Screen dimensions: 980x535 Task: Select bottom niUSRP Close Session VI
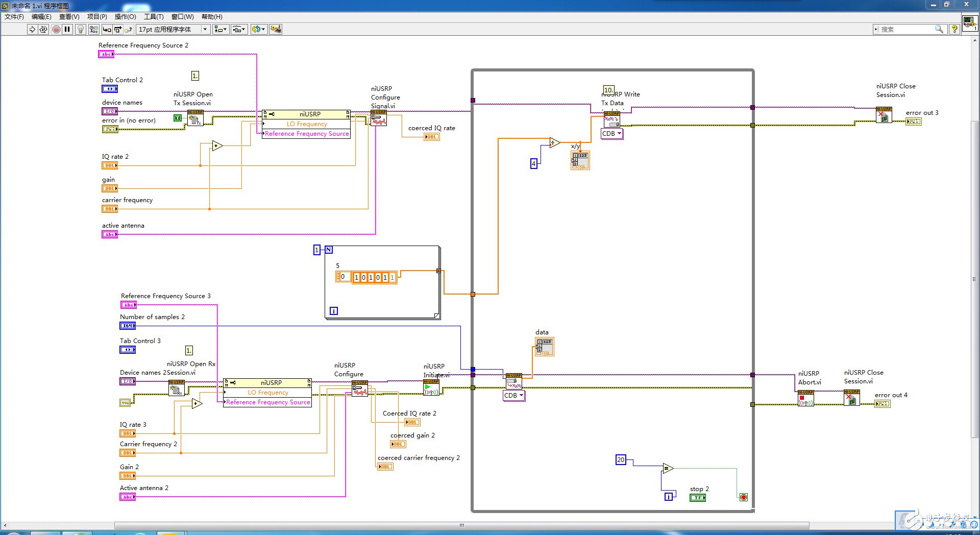[852, 398]
